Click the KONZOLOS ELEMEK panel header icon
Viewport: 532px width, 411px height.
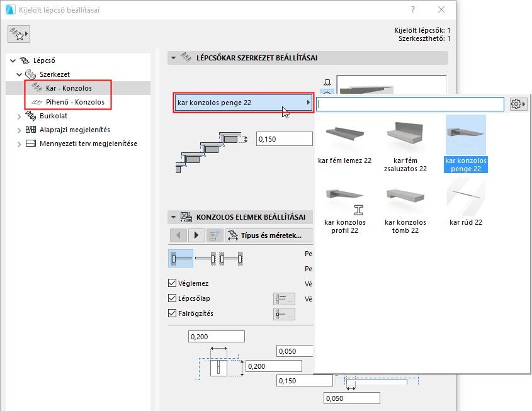tap(186, 217)
